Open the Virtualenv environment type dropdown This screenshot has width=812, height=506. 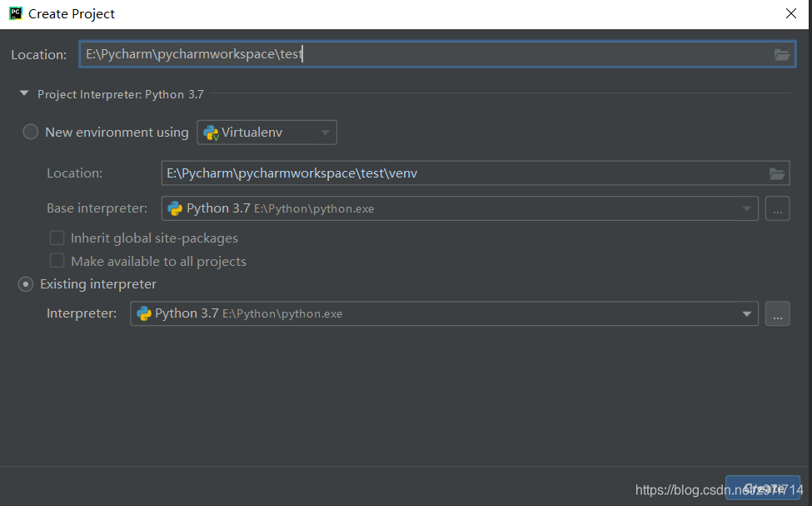pos(267,133)
